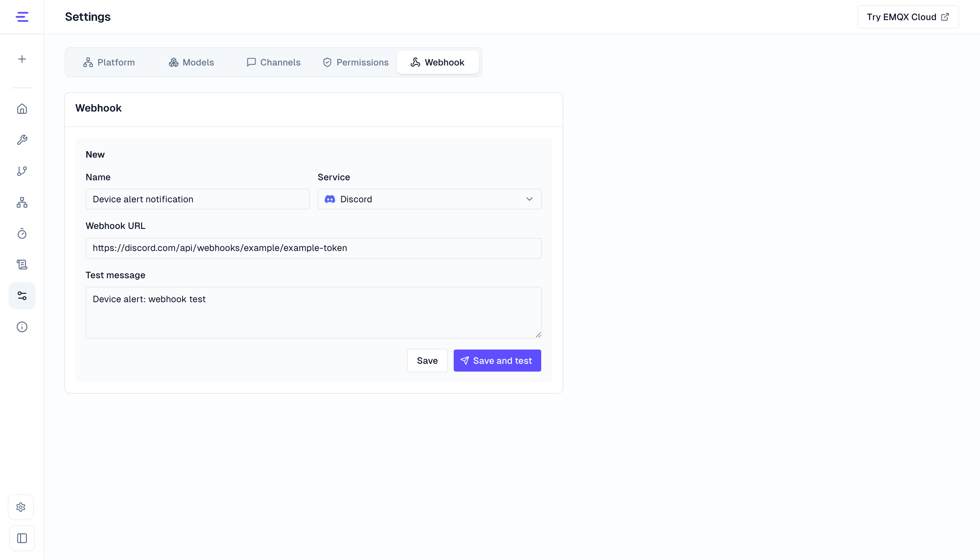This screenshot has width=980, height=559.
Task: Open the Home icon in the sidebar
Action: tap(22, 109)
